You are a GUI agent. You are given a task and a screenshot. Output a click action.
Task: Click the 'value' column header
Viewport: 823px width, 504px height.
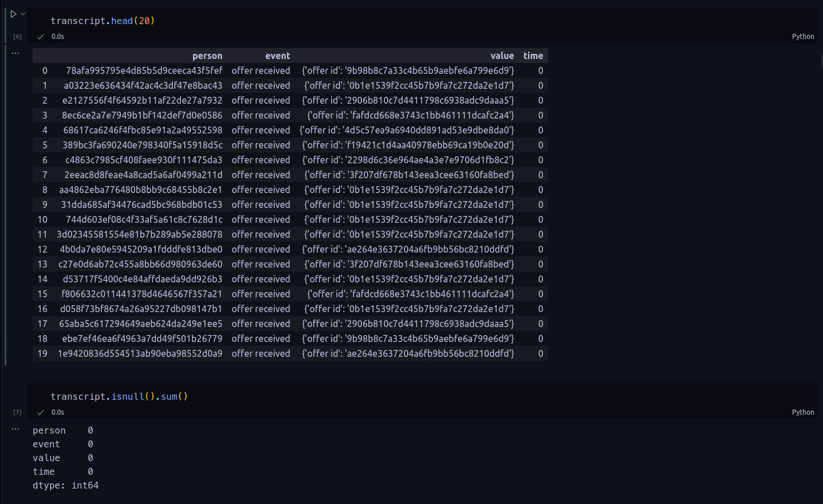(x=502, y=56)
